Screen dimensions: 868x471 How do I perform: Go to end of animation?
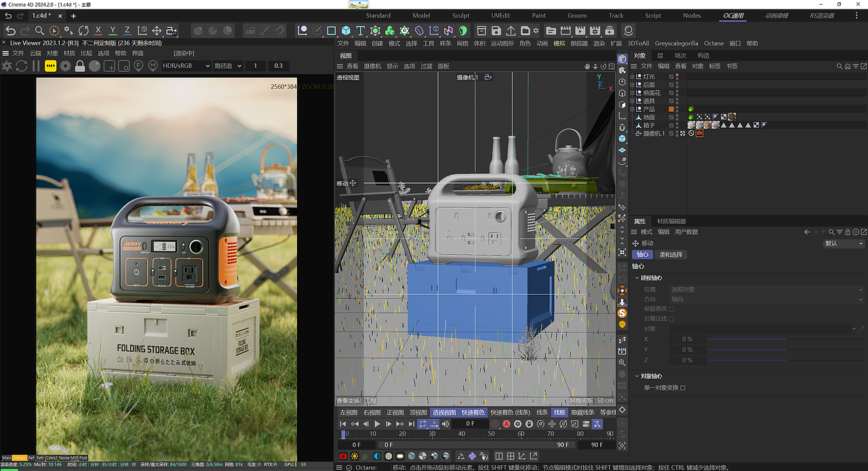point(412,424)
